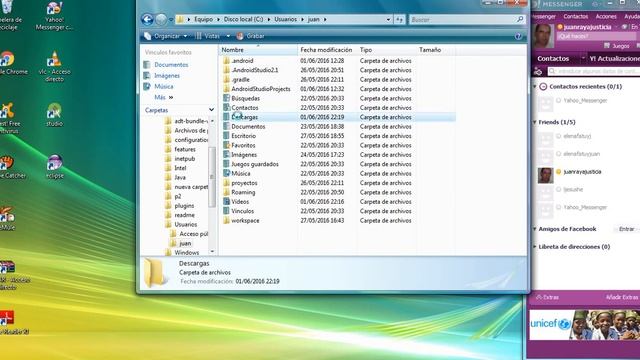Select the proyectos folder name
This screenshot has width=640, height=360.
pos(244,183)
